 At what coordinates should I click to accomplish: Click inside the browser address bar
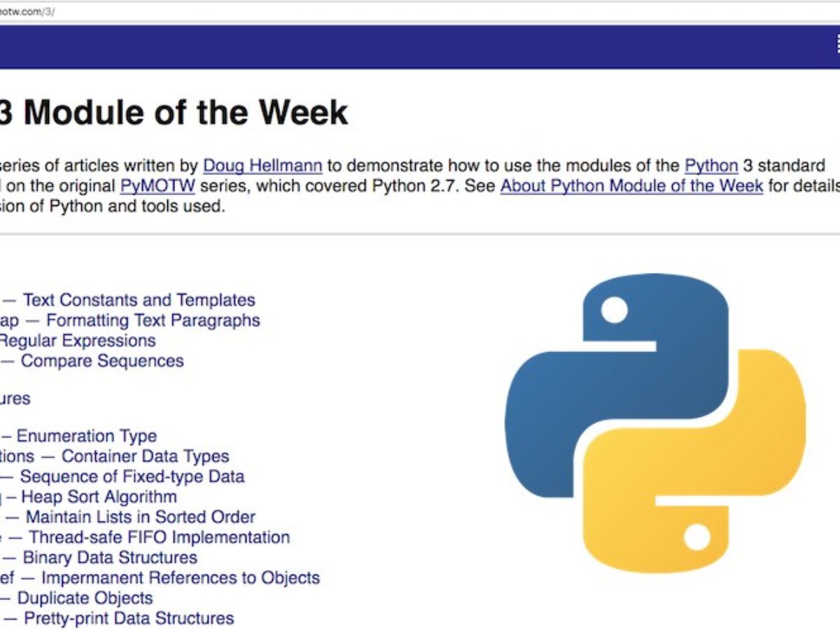point(210,11)
